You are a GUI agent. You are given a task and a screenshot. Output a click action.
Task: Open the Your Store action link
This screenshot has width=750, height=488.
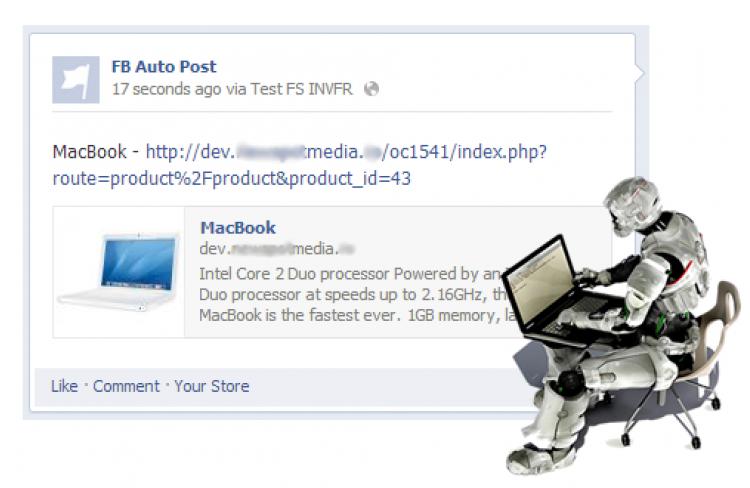pyautogui.click(x=211, y=386)
